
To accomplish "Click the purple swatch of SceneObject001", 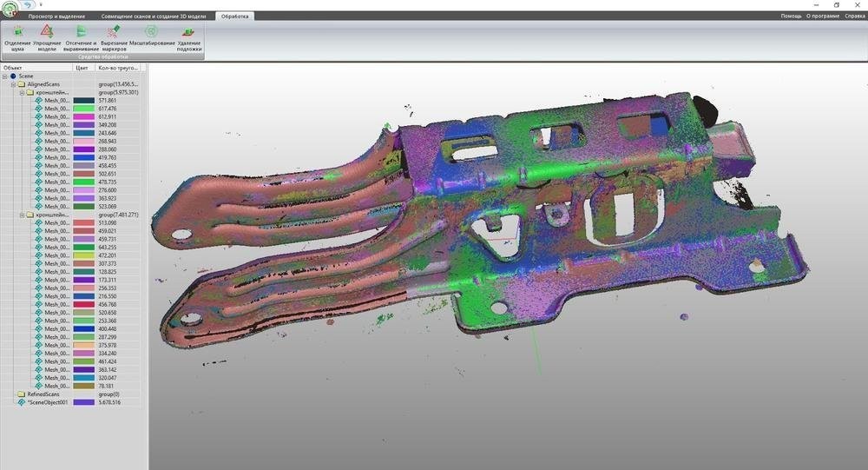I will click(x=84, y=402).
